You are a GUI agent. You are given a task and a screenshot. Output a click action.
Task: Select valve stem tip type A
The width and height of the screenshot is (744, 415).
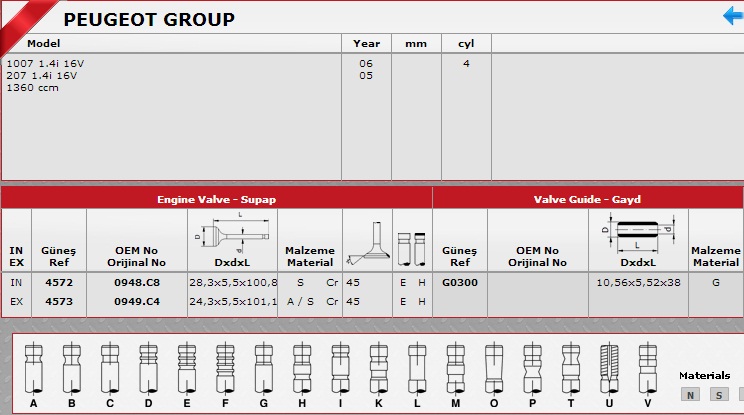(34, 369)
